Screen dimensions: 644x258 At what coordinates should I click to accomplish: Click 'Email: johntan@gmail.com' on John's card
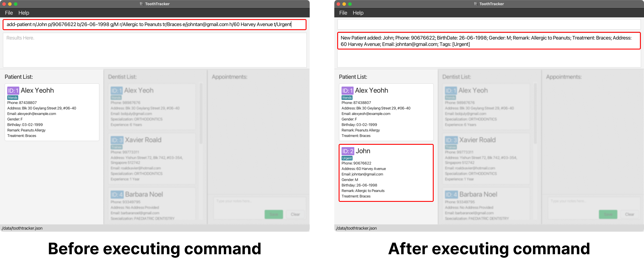[362, 174]
